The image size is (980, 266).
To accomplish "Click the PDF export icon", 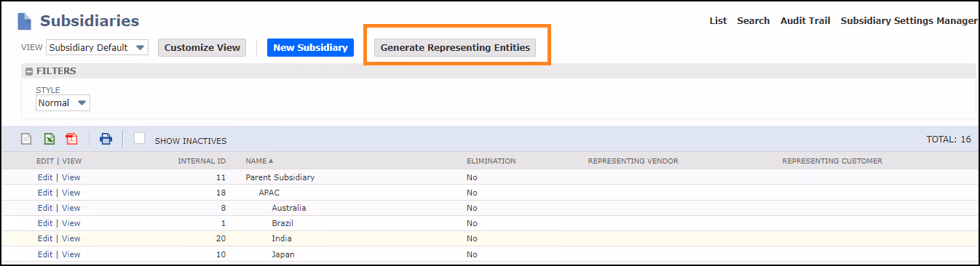I will tap(71, 139).
